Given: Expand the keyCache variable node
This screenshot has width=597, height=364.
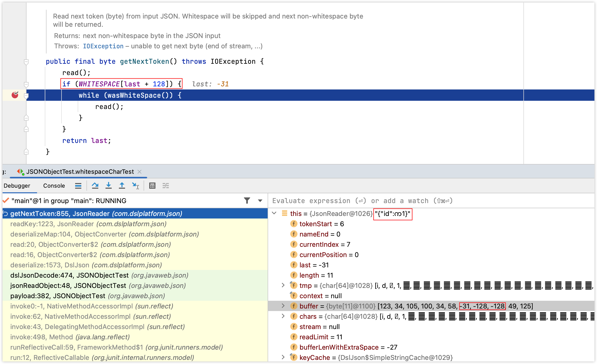Looking at the screenshot, I should pyautogui.click(x=283, y=357).
